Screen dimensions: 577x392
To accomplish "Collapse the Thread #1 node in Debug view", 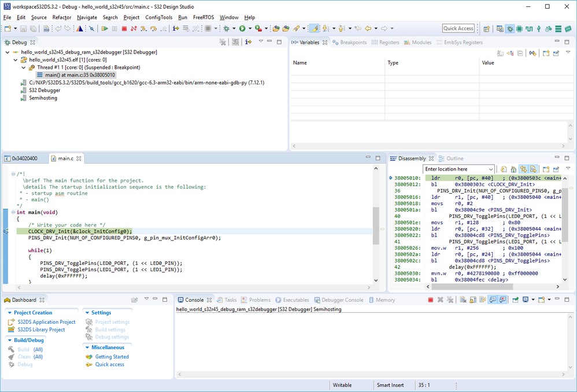I will pyautogui.click(x=23, y=66).
